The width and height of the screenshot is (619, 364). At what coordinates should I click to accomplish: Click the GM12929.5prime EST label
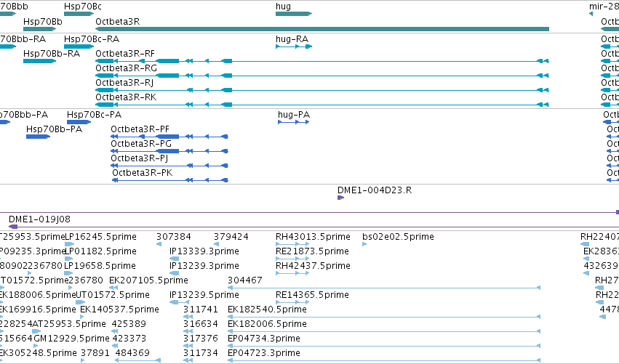click(x=71, y=339)
